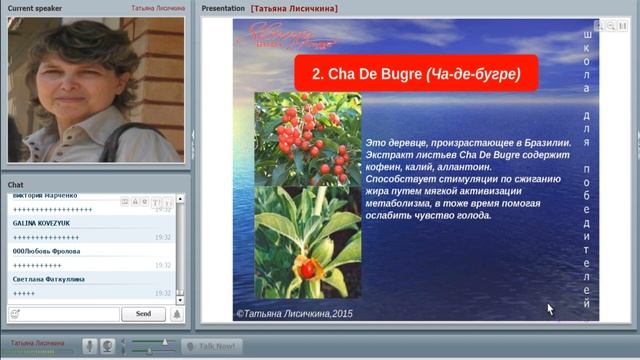Open the text format T icon in chat
The width and height of the screenshot is (640, 360).
pos(156,202)
